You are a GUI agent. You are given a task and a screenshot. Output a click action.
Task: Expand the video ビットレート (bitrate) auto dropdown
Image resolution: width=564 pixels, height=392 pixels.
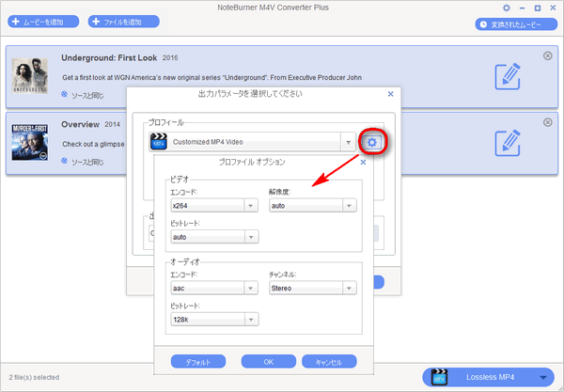251,237
